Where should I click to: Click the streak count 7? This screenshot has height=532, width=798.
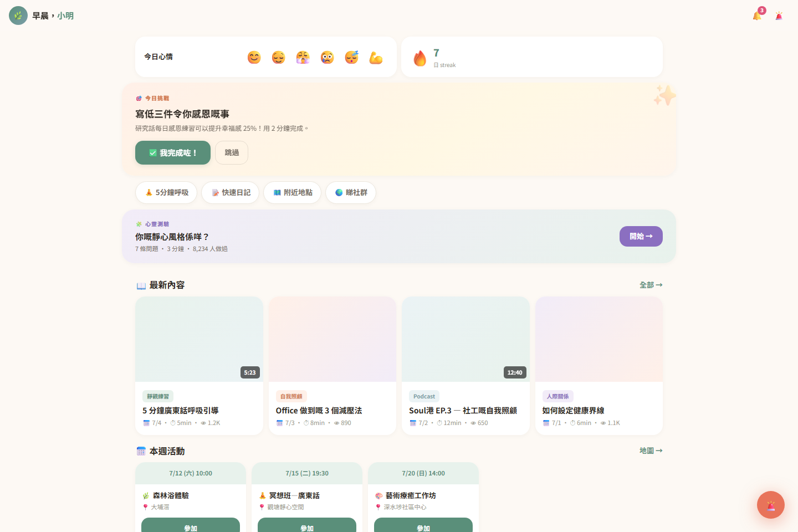(436, 53)
